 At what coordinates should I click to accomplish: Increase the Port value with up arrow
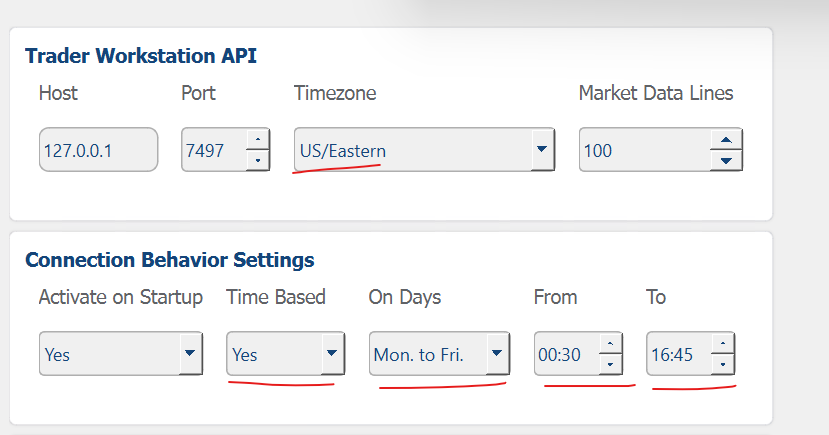point(258,140)
